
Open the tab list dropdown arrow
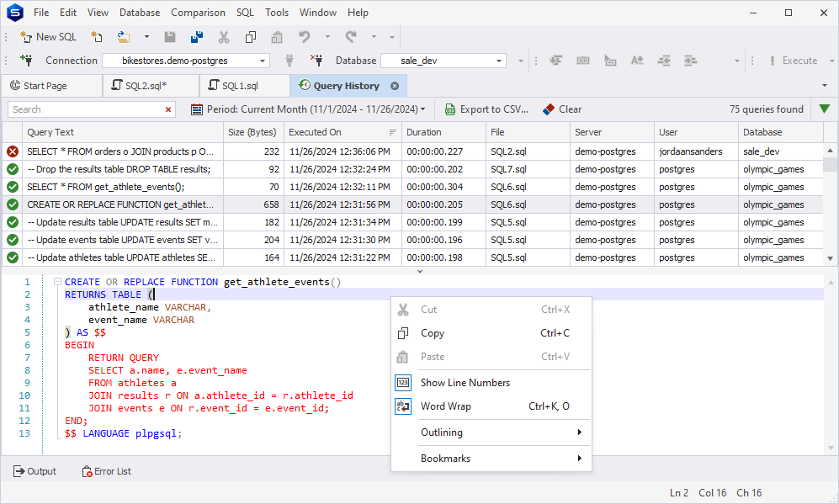[825, 86]
